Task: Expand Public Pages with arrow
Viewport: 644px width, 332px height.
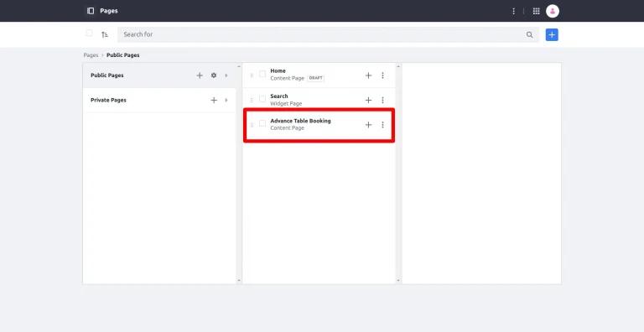Action: (226, 75)
